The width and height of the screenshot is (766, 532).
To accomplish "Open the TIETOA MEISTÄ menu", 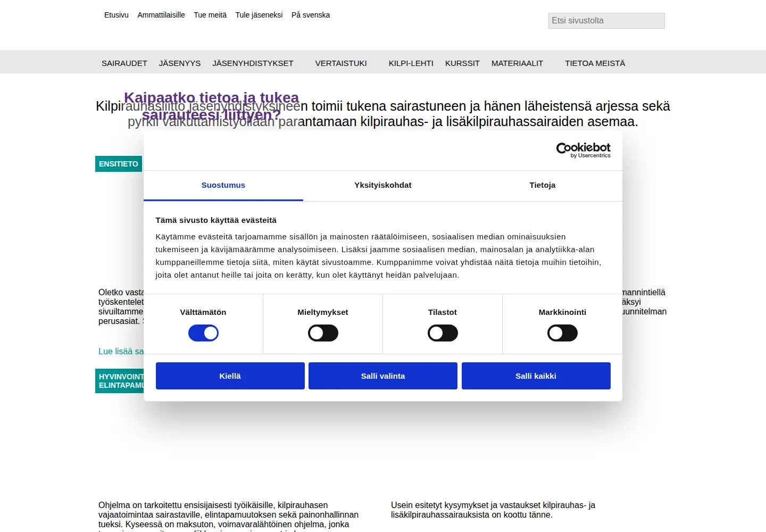I will (x=595, y=63).
